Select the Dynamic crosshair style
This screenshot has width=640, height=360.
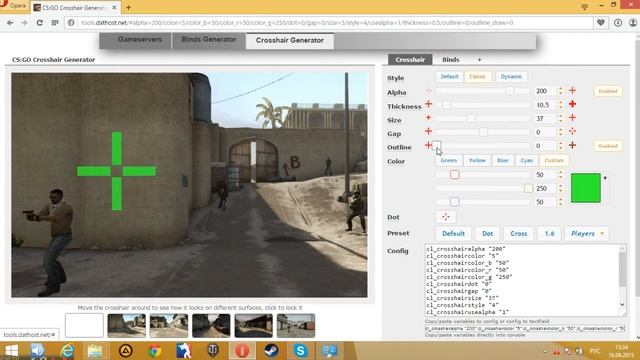click(511, 76)
